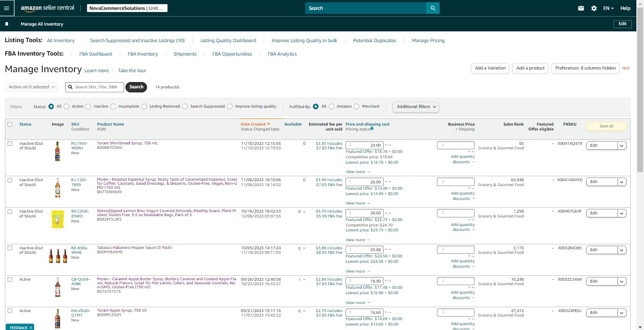The height and width of the screenshot is (330, 644).
Task: Expand the Additional filters dropdown
Action: tap(415, 107)
